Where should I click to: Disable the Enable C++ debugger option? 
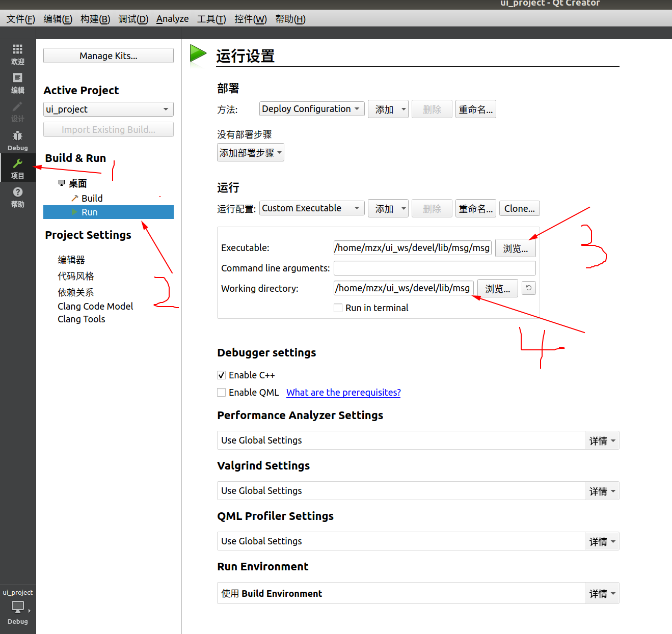pyautogui.click(x=221, y=375)
